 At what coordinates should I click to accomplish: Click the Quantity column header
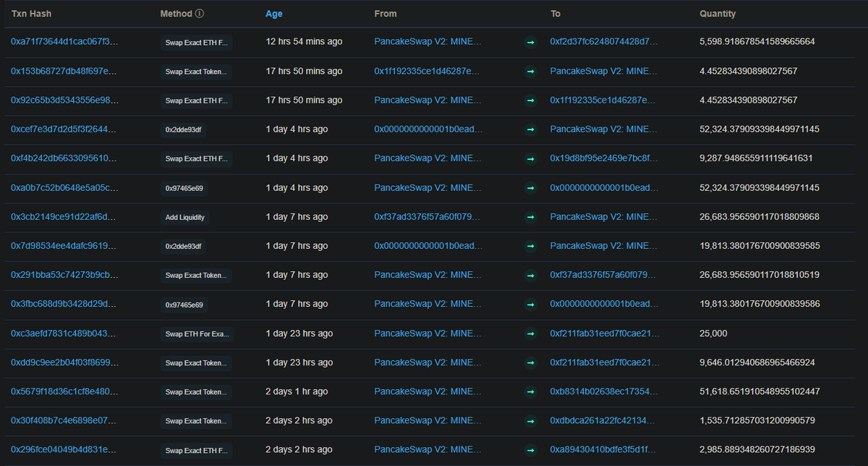(718, 14)
